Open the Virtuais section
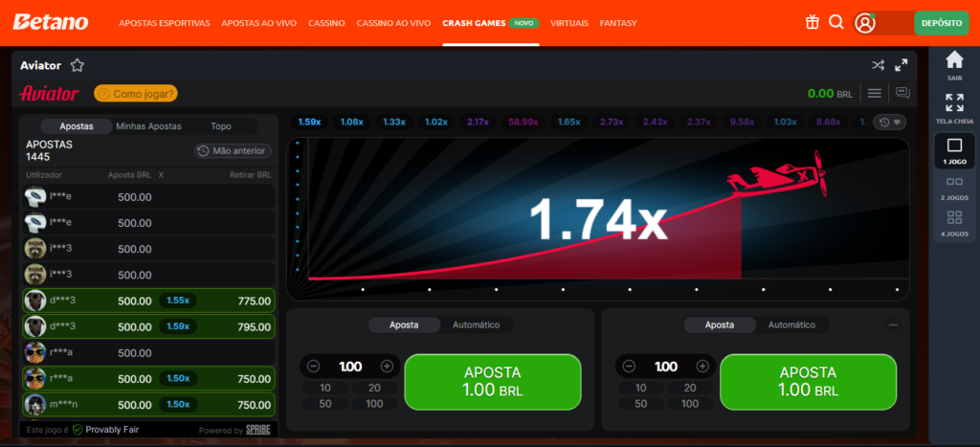The image size is (980, 447). [569, 23]
